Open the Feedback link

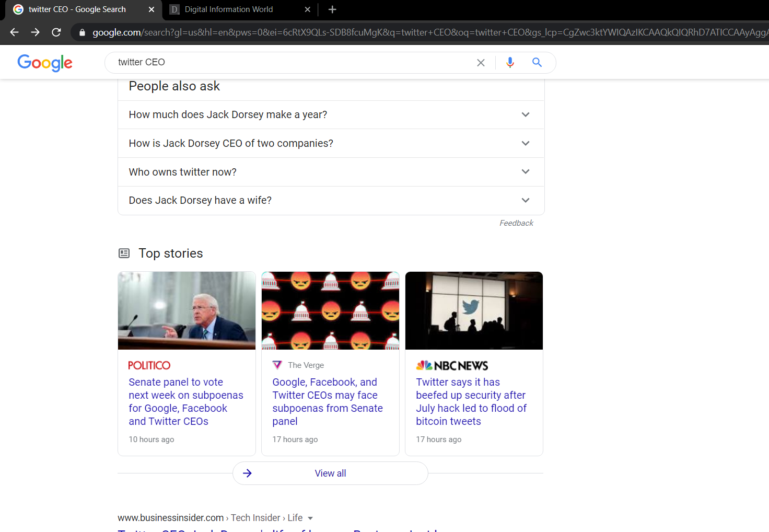pyautogui.click(x=516, y=223)
